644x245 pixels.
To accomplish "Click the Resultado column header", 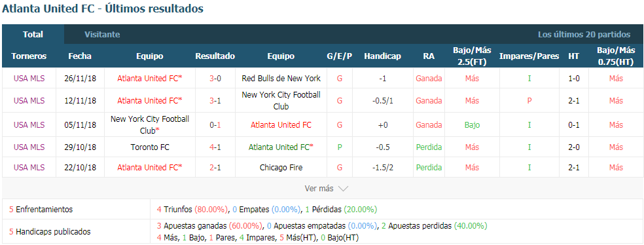I will click(215, 56).
